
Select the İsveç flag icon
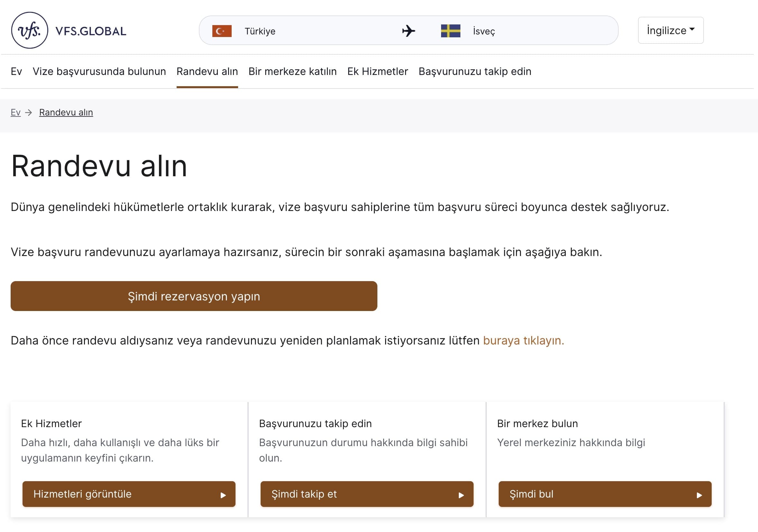[452, 31]
